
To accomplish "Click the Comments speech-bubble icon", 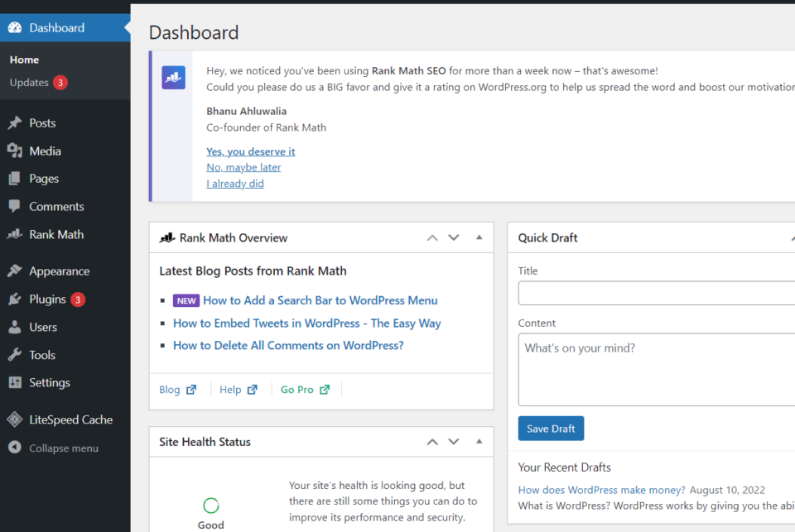I will 15,206.
